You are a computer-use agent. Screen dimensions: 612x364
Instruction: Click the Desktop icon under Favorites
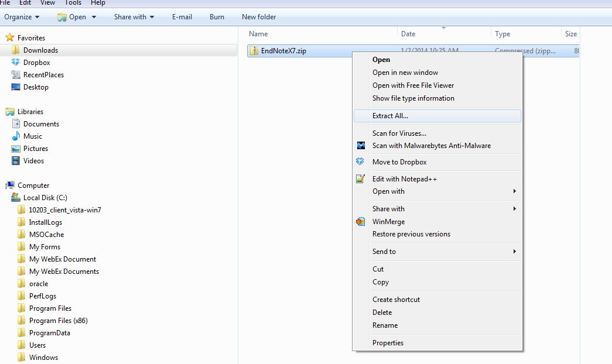coord(16,87)
